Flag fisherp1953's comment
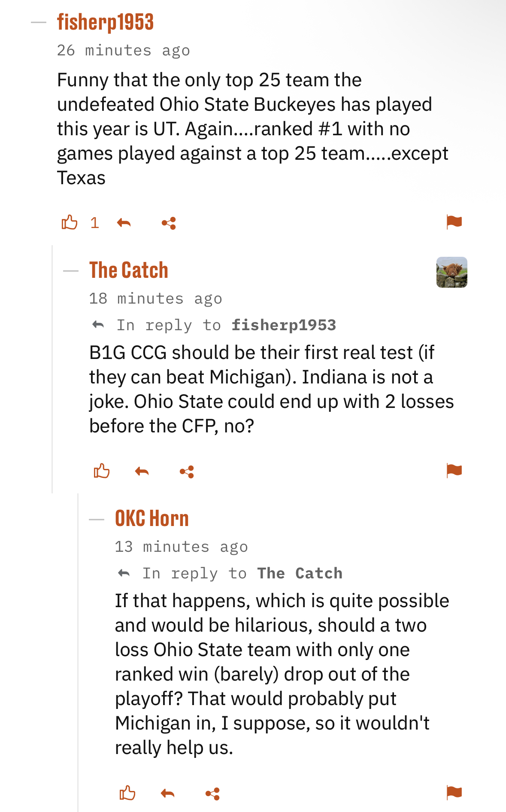 pyautogui.click(x=454, y=222)
